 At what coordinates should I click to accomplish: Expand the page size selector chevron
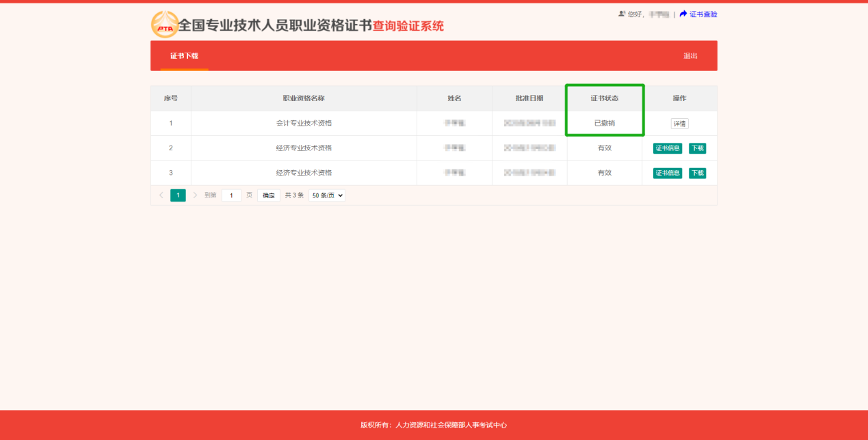pyautogui.click(x=341, y=195)
